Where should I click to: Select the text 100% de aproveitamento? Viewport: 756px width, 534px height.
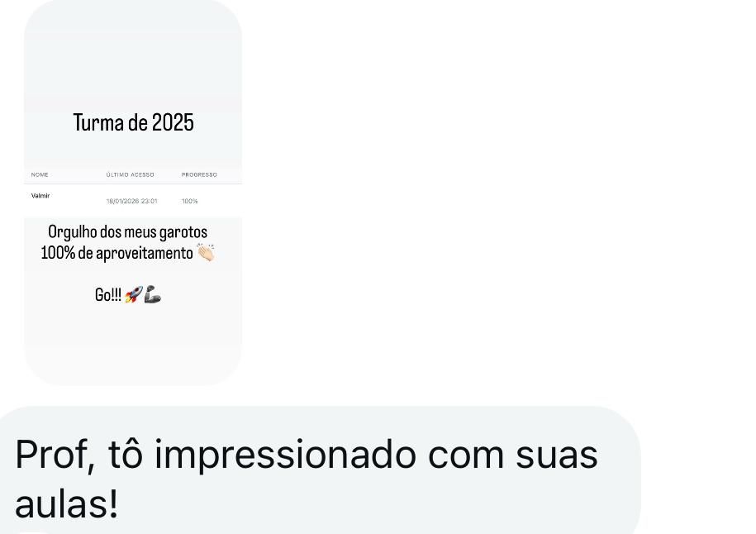pos(117,253)
